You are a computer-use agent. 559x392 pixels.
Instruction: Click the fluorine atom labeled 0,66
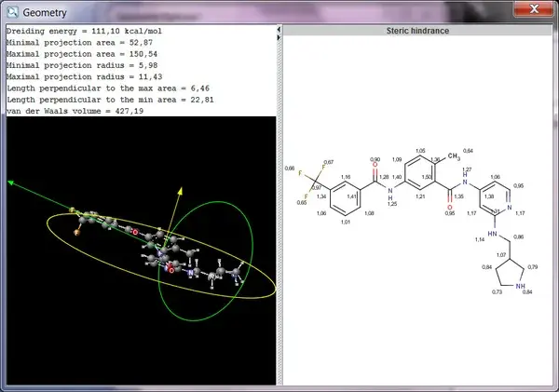[x=300, y=173]
